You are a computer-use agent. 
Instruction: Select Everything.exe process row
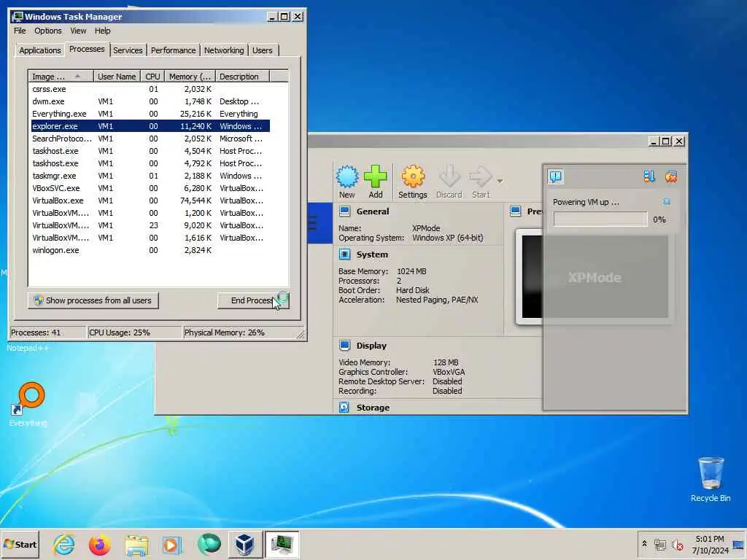point(150,114)
